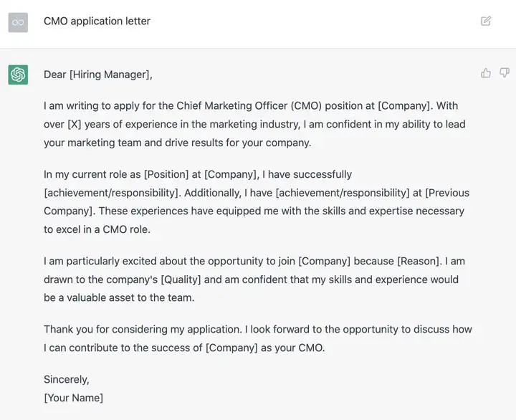
Task: Click the word "Sincerely,"
Action: (x=67, y=379)
